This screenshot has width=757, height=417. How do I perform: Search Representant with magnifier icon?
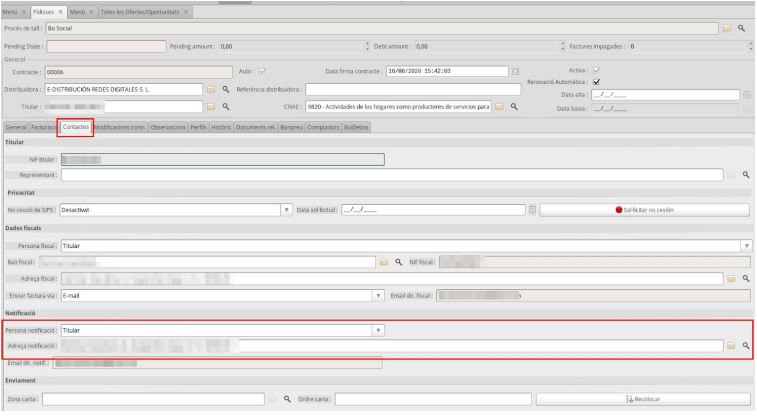click(x=746, y=175)
